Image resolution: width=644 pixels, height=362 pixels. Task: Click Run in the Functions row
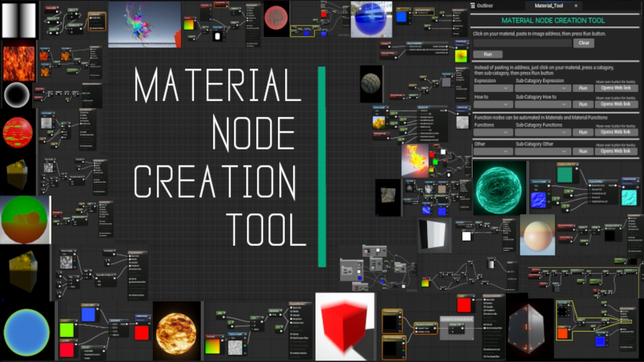tap(583, 132)
